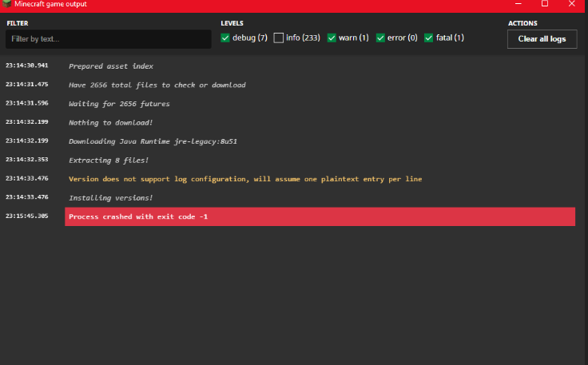The image size is (588, 365).
Task: Toggle the fatal (1) level checkbox
Action: pos(429,38)
